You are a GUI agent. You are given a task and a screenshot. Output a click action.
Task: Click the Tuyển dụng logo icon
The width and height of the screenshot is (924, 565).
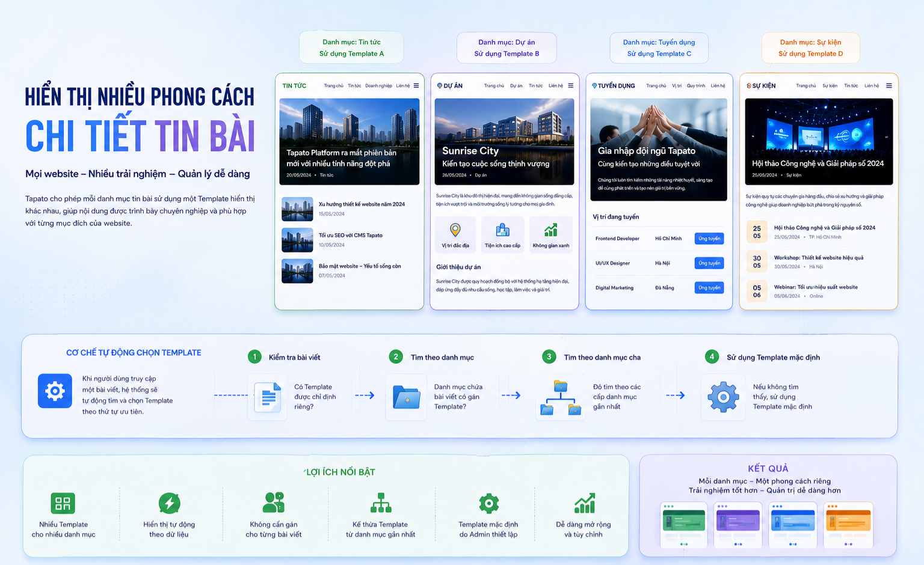594,85
